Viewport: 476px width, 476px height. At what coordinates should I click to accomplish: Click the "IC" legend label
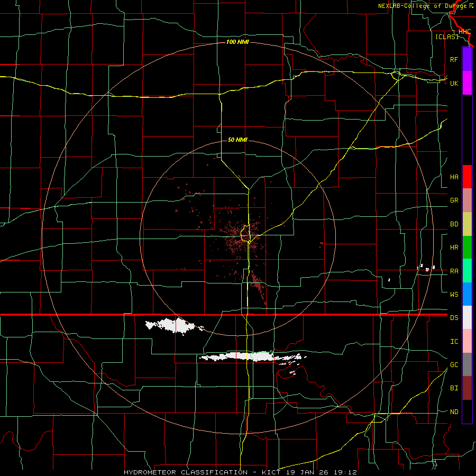(454, 341)
